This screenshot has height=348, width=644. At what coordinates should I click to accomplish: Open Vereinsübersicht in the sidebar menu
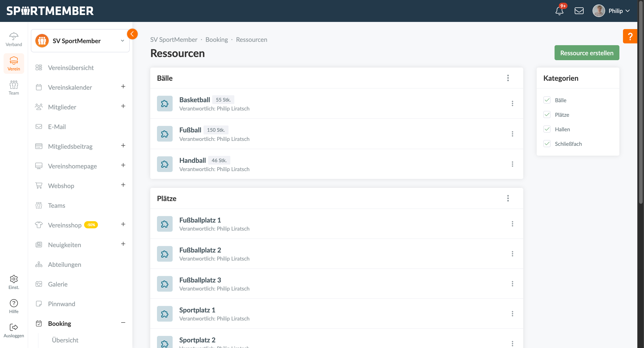tap(71, 68)
